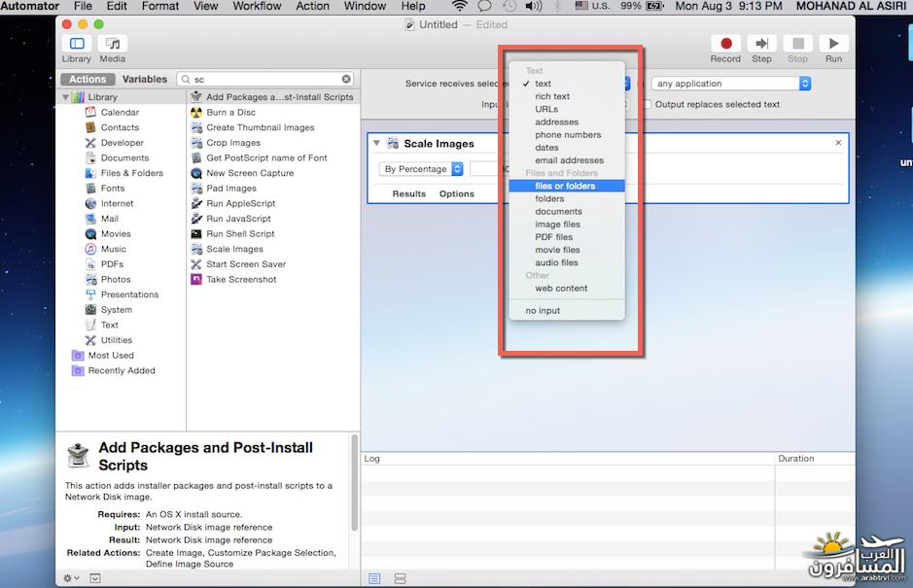
Task: Collapse the Library tree disclosure triangle
Action: click(x=66, y=97)
